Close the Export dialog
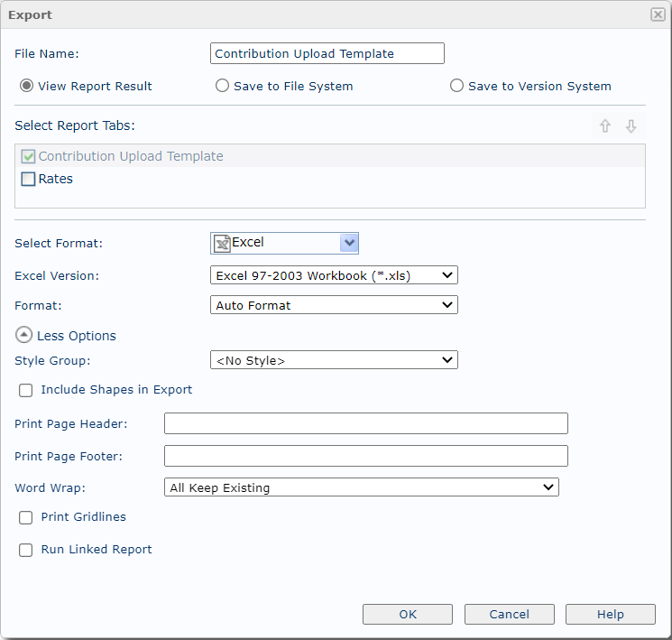 point(658,14)
